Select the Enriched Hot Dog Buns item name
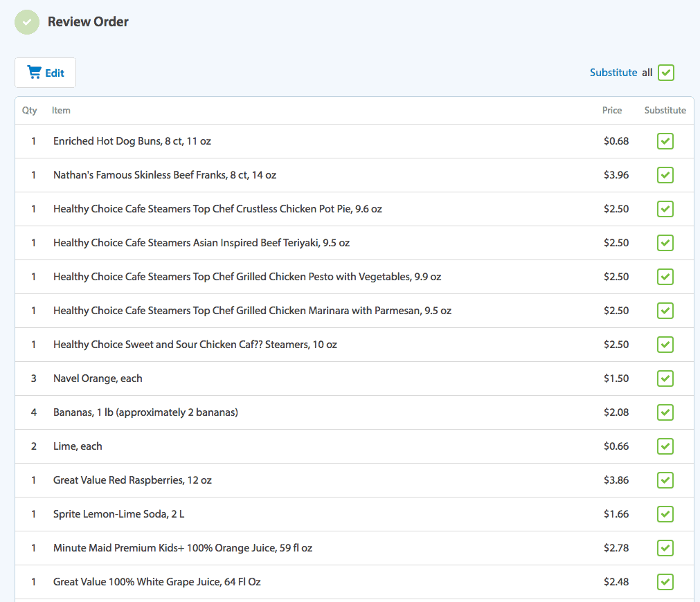This screenshot has height=602, width=700. (x=132, y=141)
